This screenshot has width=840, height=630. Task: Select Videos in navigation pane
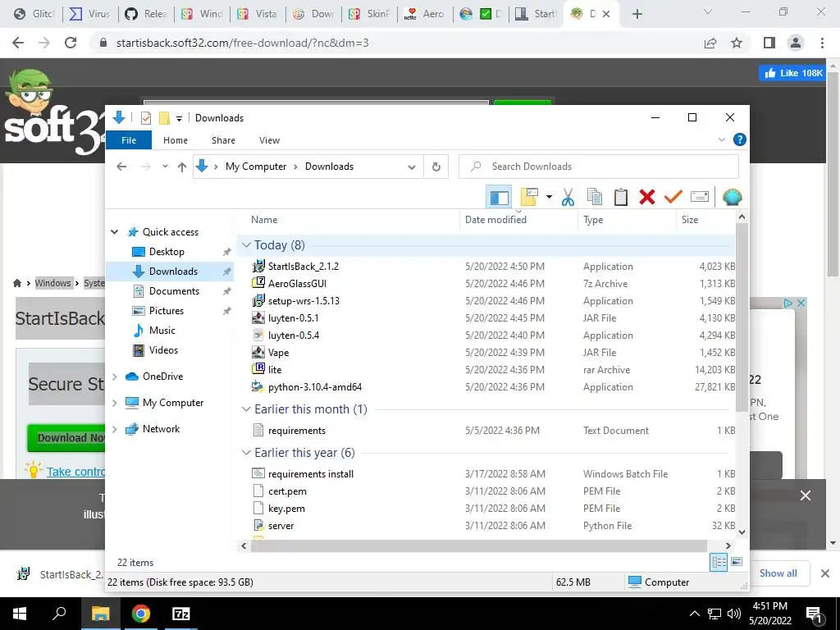pyautogui.click(x=163, y=350)
